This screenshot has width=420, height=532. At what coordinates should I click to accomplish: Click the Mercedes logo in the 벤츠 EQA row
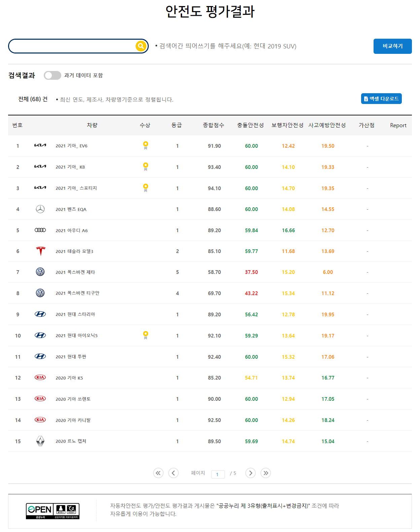[40, 209]
